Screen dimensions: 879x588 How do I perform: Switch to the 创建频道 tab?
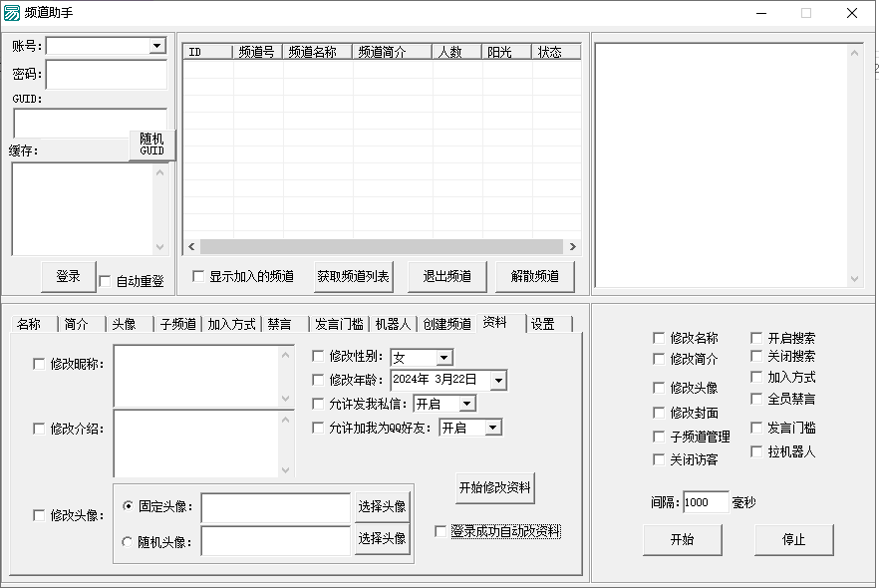click(x=445, y=324)
